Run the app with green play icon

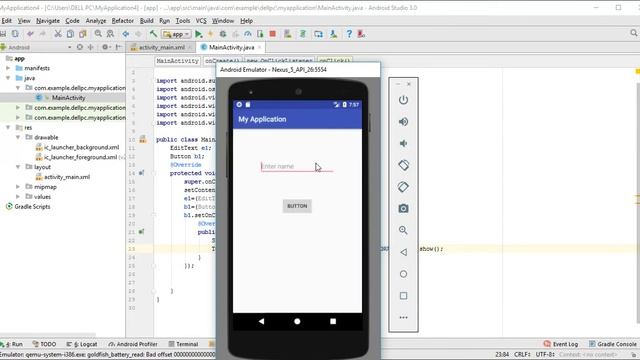(x=199, y=34)
